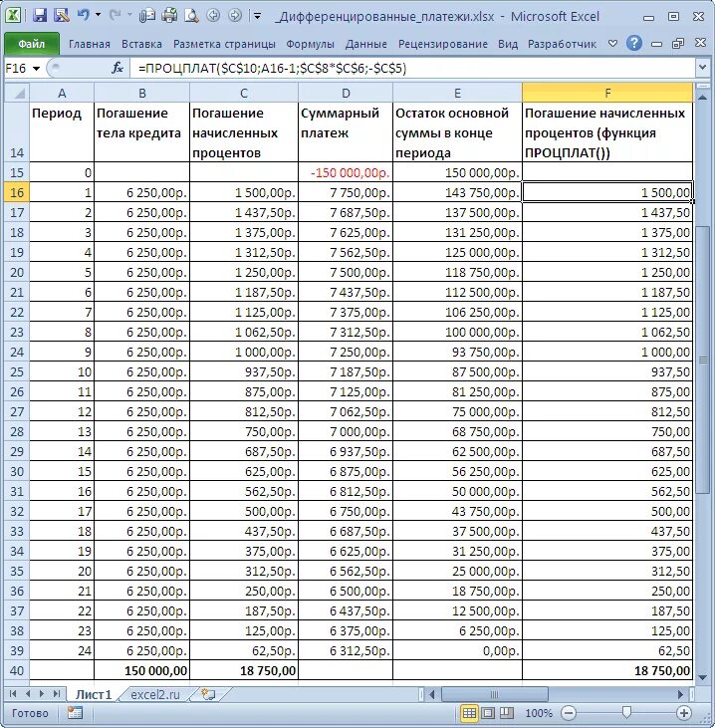Click the Save As icon with pencil
Image resolution: width=715 pixels, height=728 pixels.
click(62, 15)
